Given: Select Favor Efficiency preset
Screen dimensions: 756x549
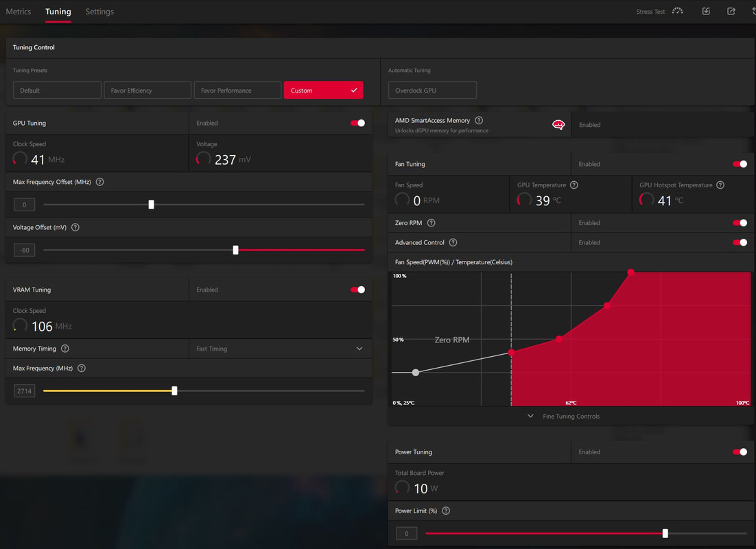Looking at the screenshot, I should pyautogui.click(x=147, y=90).
